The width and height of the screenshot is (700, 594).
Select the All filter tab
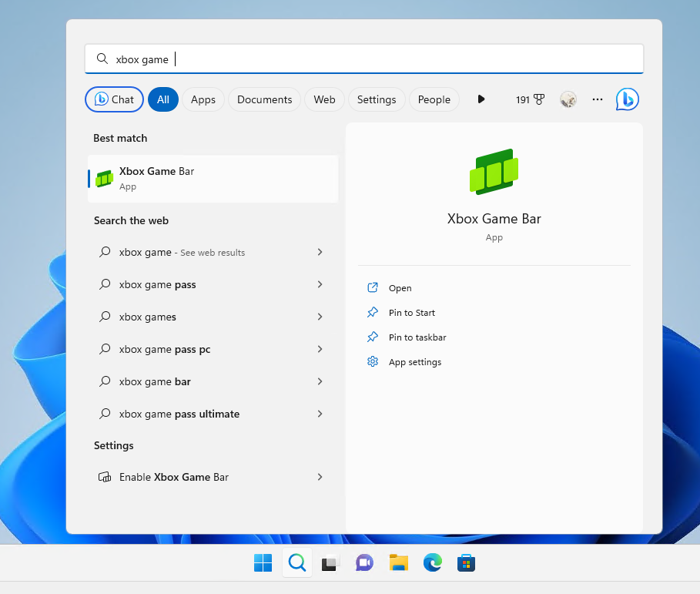click(x=163, y=99)
